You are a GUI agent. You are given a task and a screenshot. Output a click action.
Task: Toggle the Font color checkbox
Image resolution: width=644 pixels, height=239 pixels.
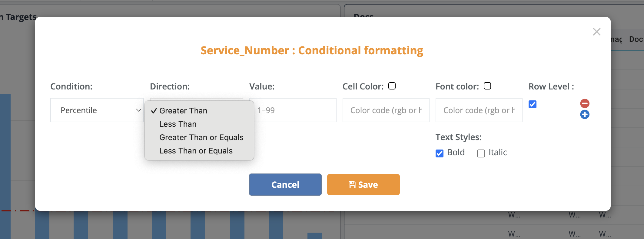(x=487, y=86)
